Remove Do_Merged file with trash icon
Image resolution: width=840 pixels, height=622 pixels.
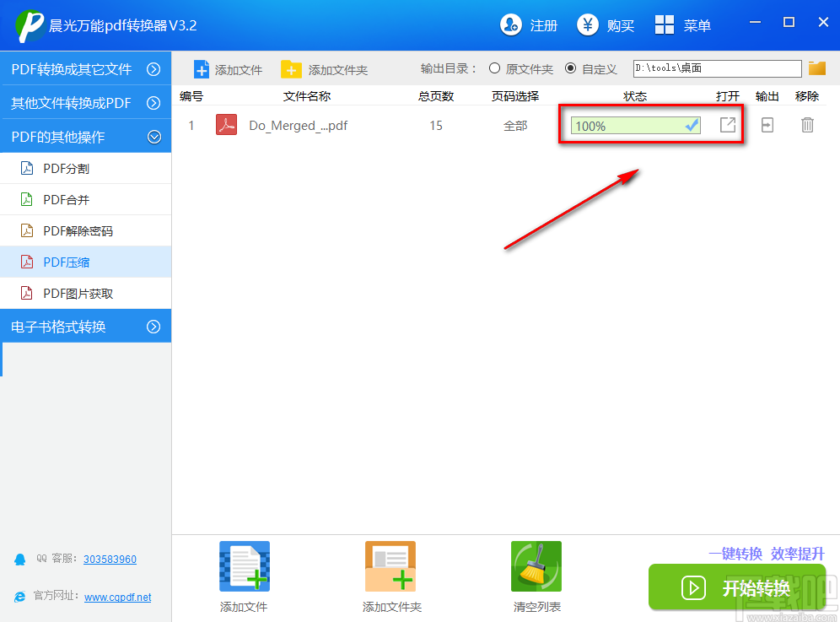coord(807,125)
